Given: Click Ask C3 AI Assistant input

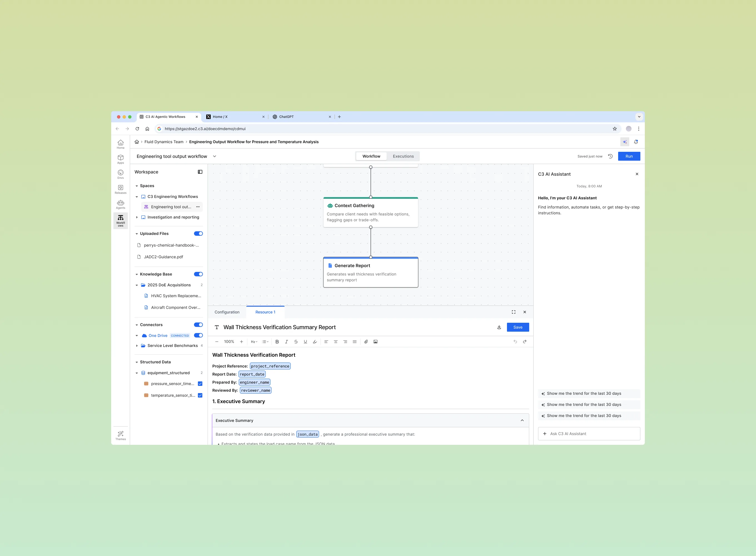Looking at the screenshot, I should tap(589, 433).
